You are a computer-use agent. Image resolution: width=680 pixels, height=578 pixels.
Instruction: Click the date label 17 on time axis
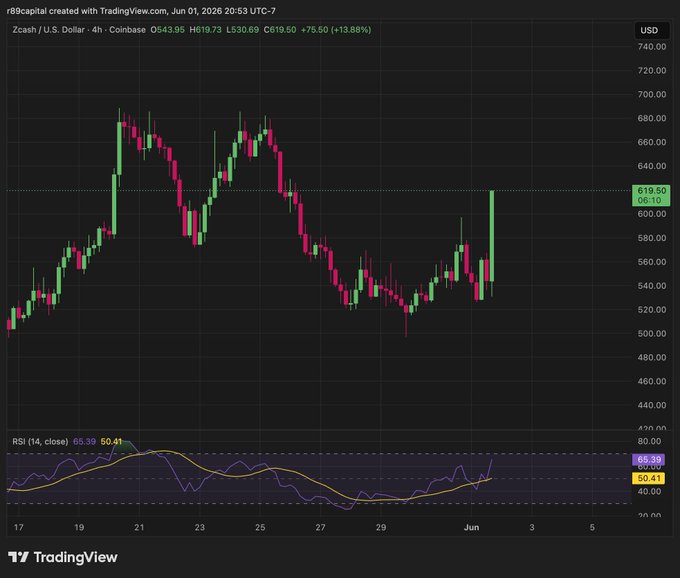point(19,527)
